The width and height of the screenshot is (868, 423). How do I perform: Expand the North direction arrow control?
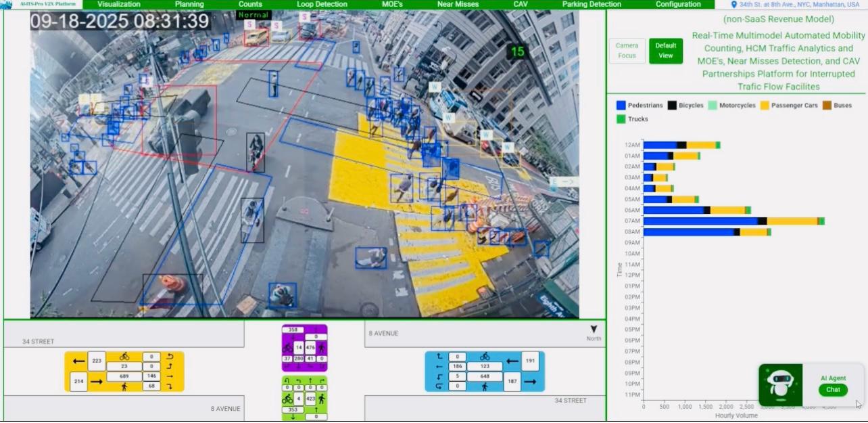(x=594, y=329)
